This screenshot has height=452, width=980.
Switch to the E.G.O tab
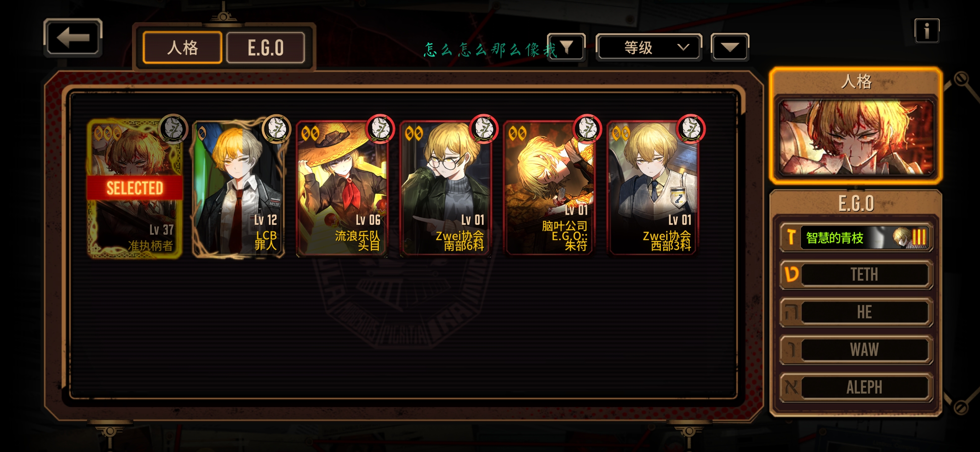[266, 48]
